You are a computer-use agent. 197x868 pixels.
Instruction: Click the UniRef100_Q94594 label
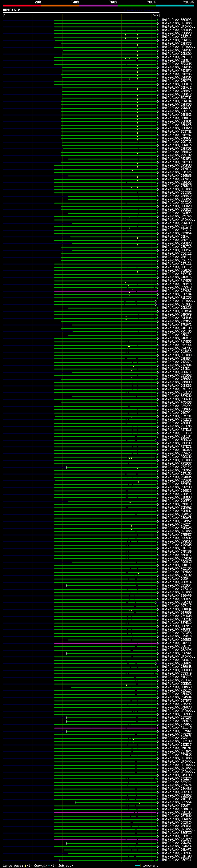[177, 697]
